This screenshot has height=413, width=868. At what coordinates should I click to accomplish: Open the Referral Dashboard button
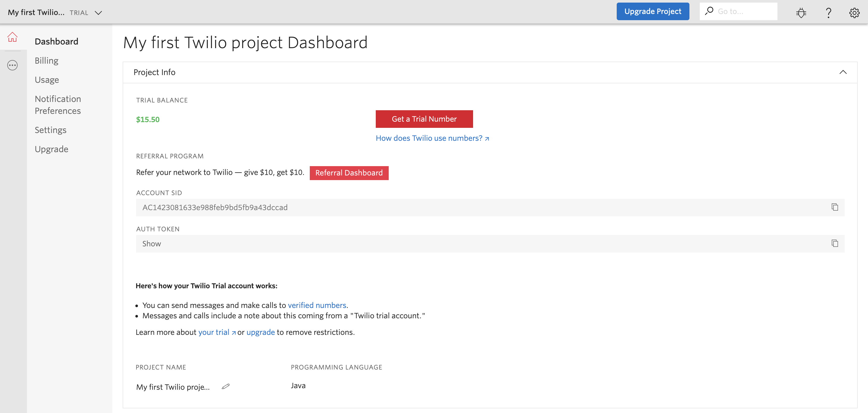pos(349,173)
